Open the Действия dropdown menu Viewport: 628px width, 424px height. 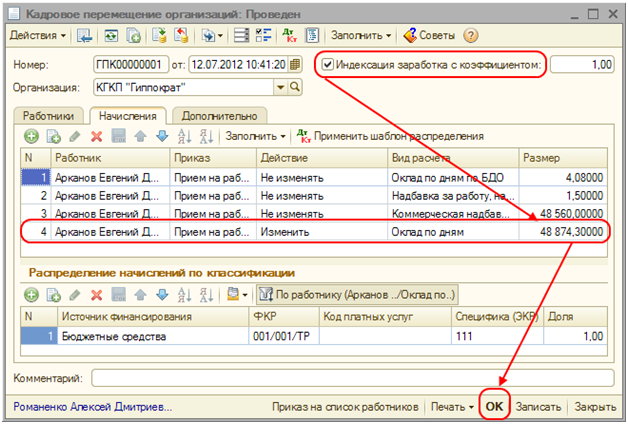[x=38, y=36]
